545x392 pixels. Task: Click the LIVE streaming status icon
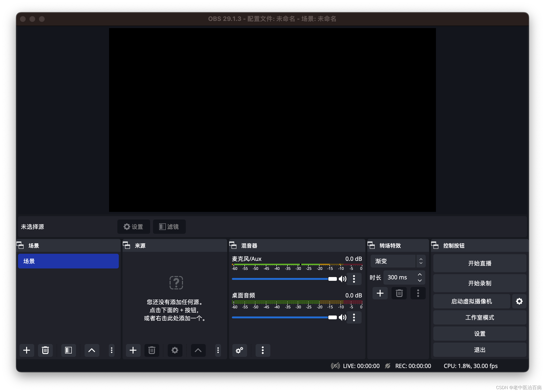point(335,366)
